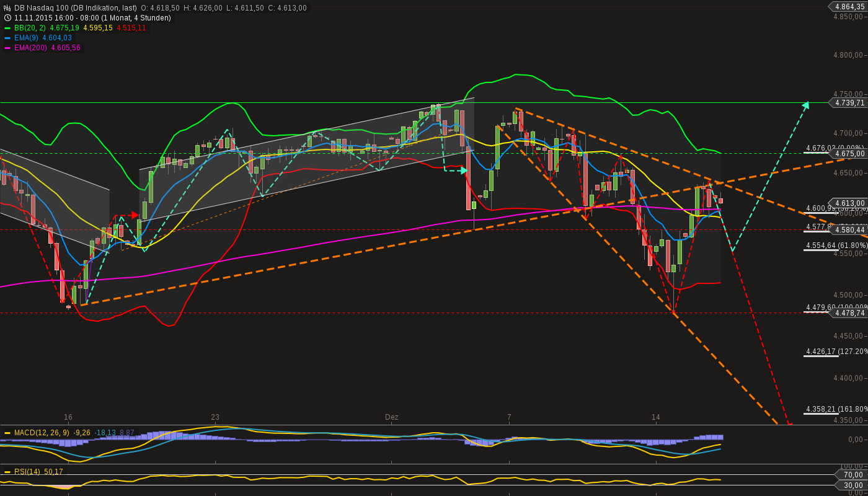The height and width of the screenshot is (496, 868).
Task: Click the middle Bollinger band value 4.595,15
Action: point(98,28)
